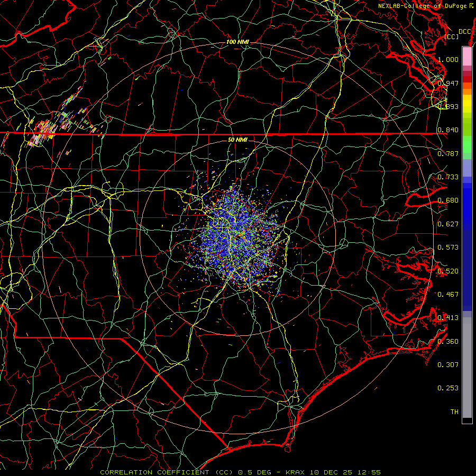
Task: Click the 0.360 legend value
Action: 448,342
